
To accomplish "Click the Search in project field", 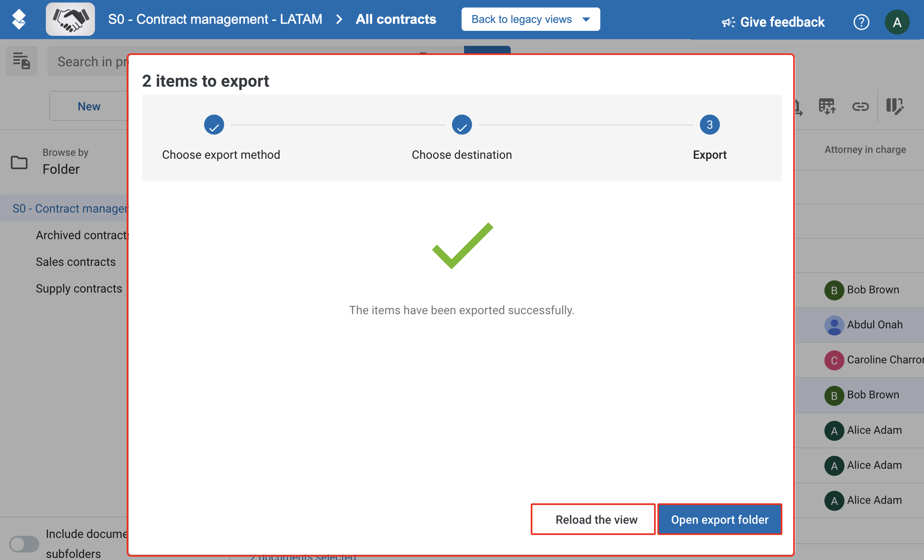I will [x=88, y=61].
